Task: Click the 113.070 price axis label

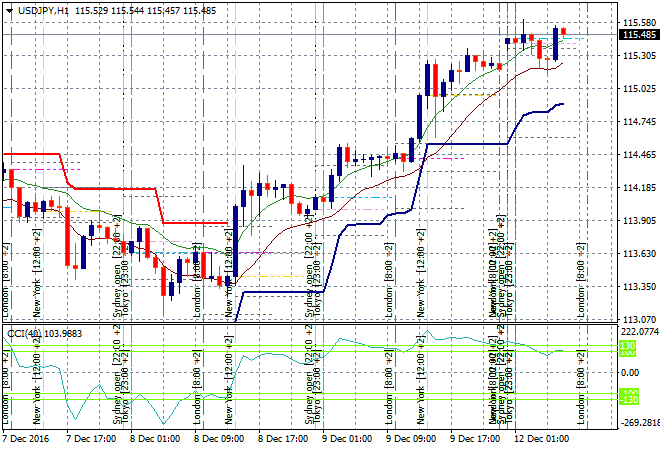Action: 638,320
